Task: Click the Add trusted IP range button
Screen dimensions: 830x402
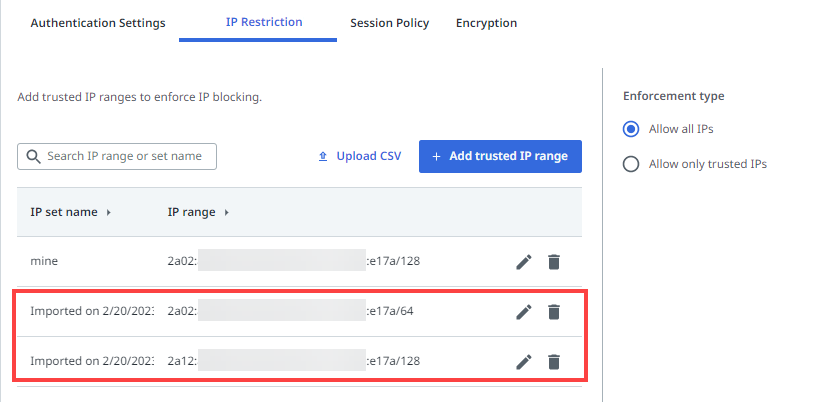Action: pos(500,157)
